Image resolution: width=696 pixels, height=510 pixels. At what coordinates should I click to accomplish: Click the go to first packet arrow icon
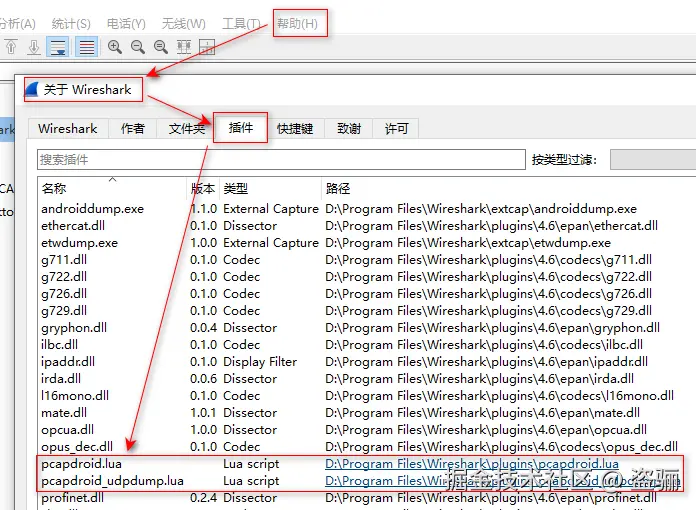click(x=11, y=46)
